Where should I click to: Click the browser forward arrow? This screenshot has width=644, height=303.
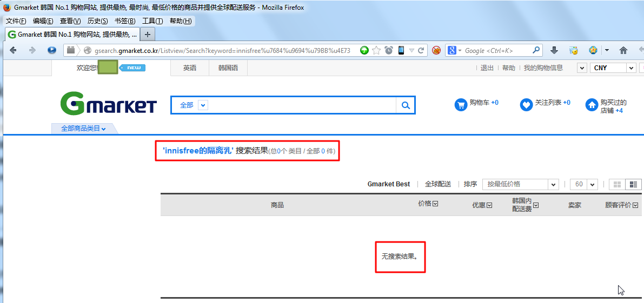coord(32,50)
